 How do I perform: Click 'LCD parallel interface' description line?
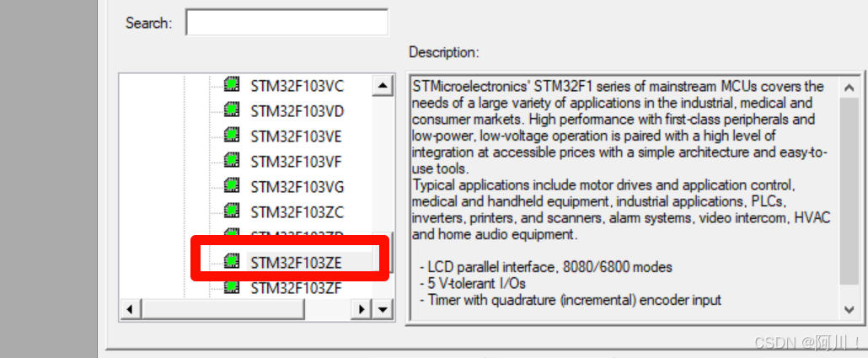[x=545, y=267]
